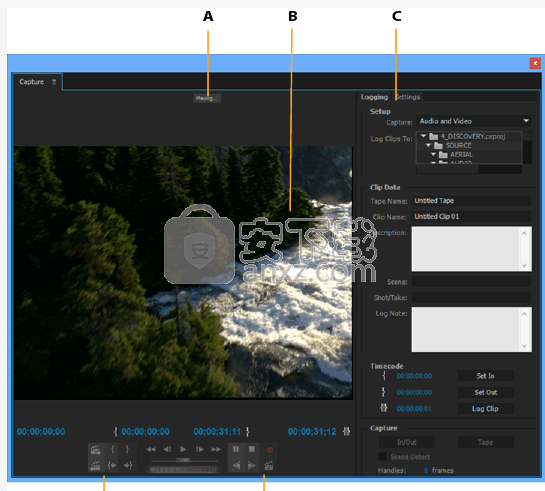Select the 4_DISCOVERY.prproj project row
The image size is (545, 491).
click(x=469, y=136)
